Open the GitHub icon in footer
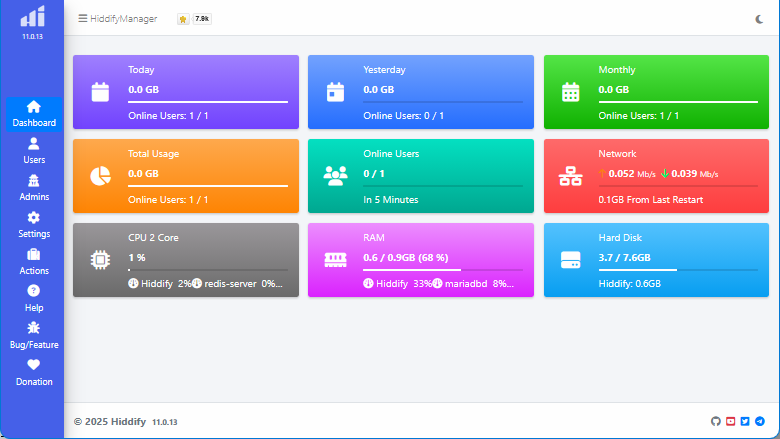Viewport: 780px width, 439px height. click(715, 422)
